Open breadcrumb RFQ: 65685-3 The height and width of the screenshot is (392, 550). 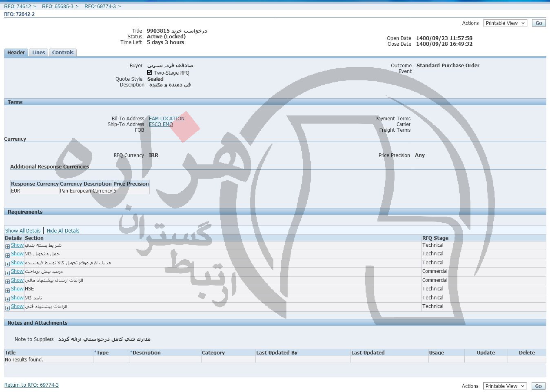tap(58, 7)
